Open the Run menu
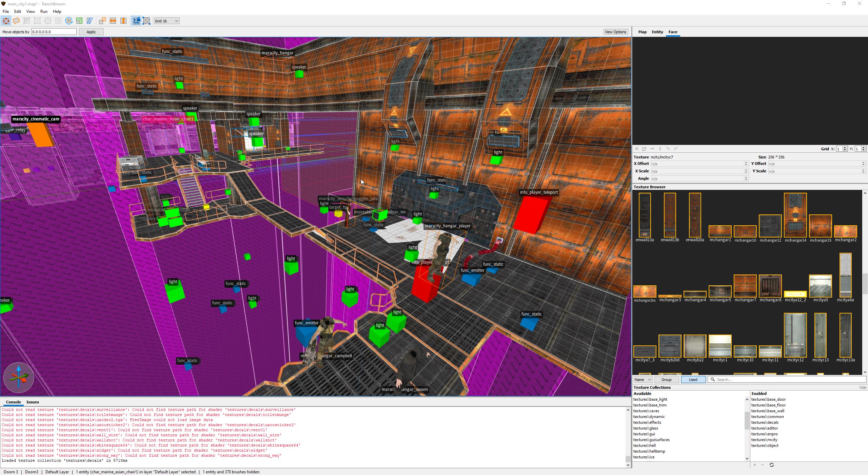The height and width of the screenshot is (475, 868). pos(44,12)
